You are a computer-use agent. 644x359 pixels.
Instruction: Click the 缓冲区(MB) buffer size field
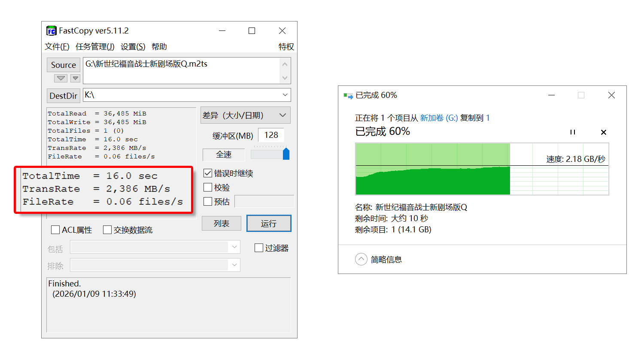tap(271, 135)
